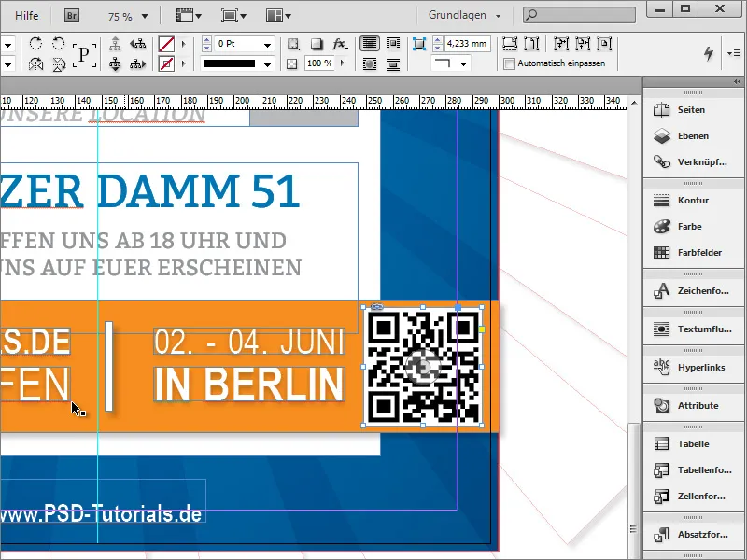
Task: Open Grundlagen workspace switcher
Action: click(x=464, y=15)
